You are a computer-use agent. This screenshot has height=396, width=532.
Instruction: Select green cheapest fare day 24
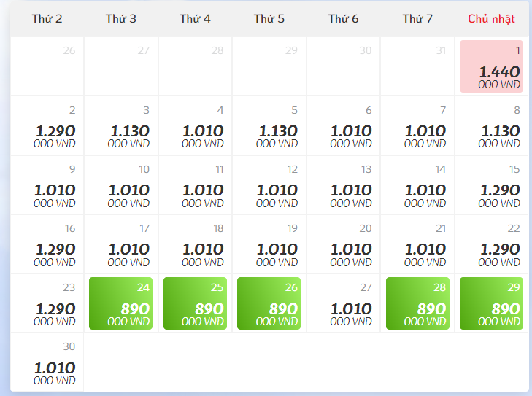[121, 303]
